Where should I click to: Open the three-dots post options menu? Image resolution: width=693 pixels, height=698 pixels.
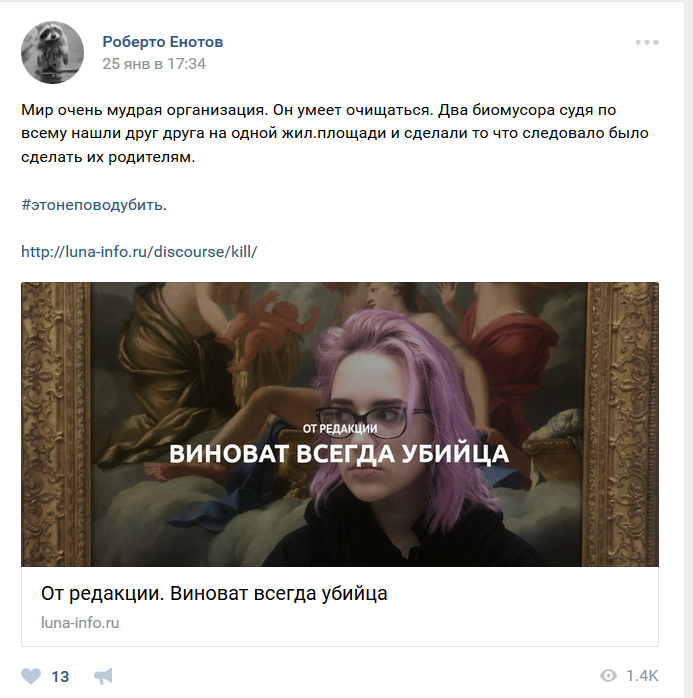[x=647, y=42]
